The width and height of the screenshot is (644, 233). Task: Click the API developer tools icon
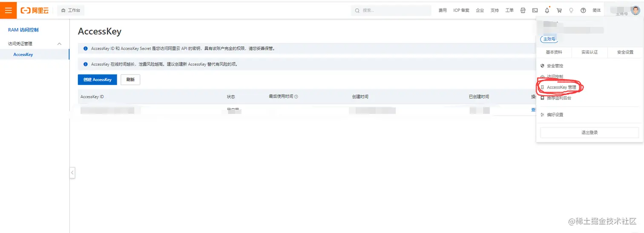coord(523,10)
